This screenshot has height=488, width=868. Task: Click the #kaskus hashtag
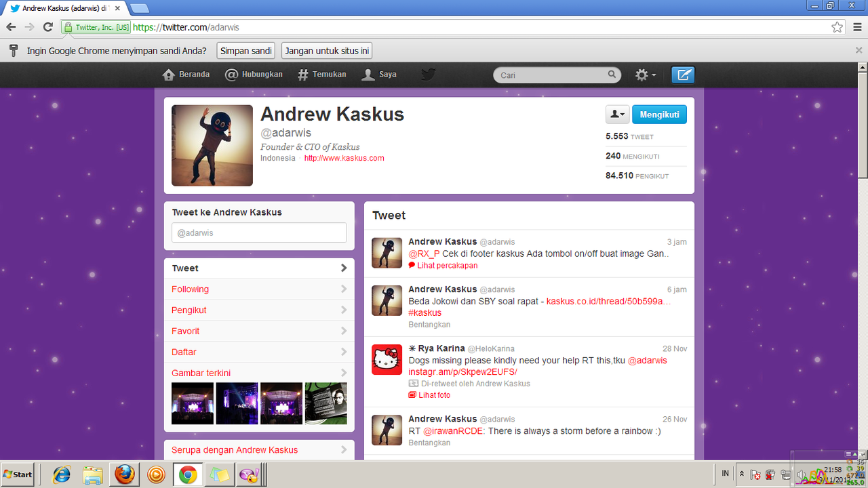coord(425,312)
